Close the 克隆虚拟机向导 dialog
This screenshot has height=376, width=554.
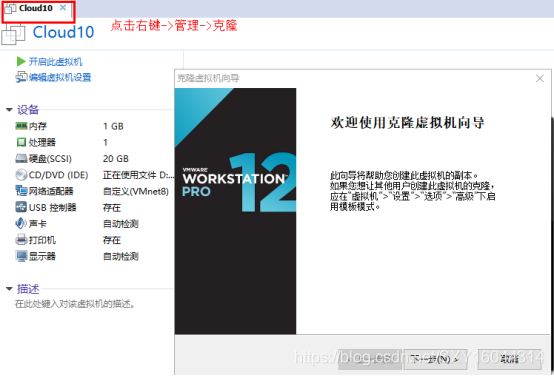[540, 78]
